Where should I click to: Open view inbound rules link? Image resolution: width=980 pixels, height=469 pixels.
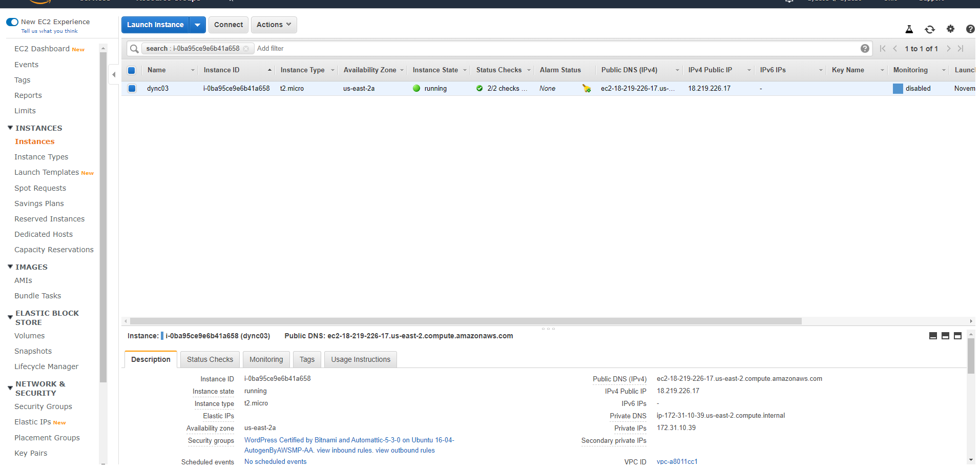pyautogui.click(x=344, y=451)
